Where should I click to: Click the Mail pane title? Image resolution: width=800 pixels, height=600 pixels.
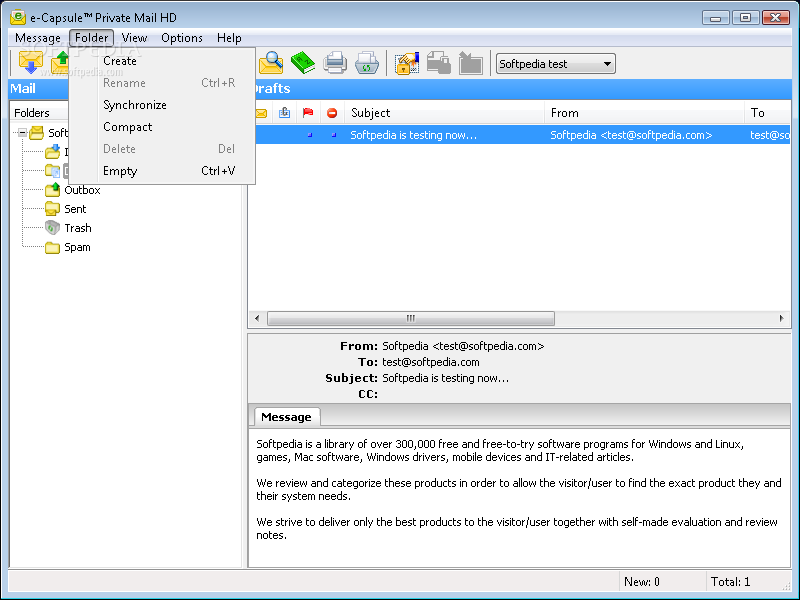point(22,88)
